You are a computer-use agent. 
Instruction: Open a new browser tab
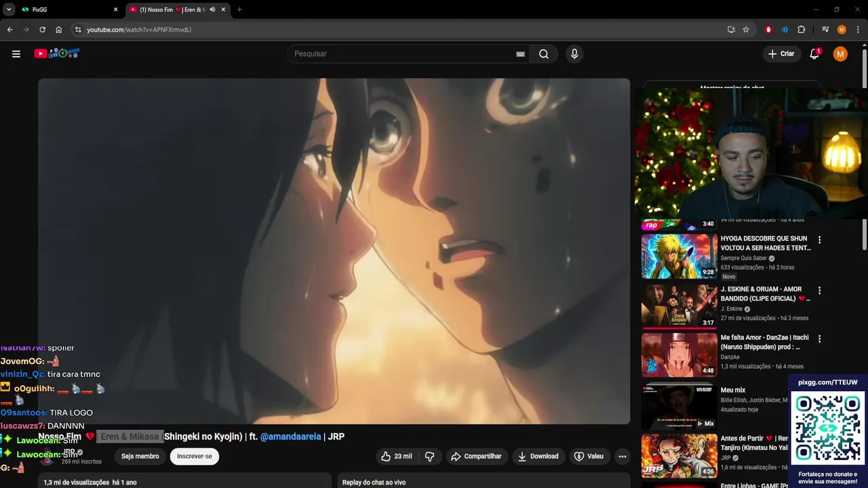(x=239, y=9)
